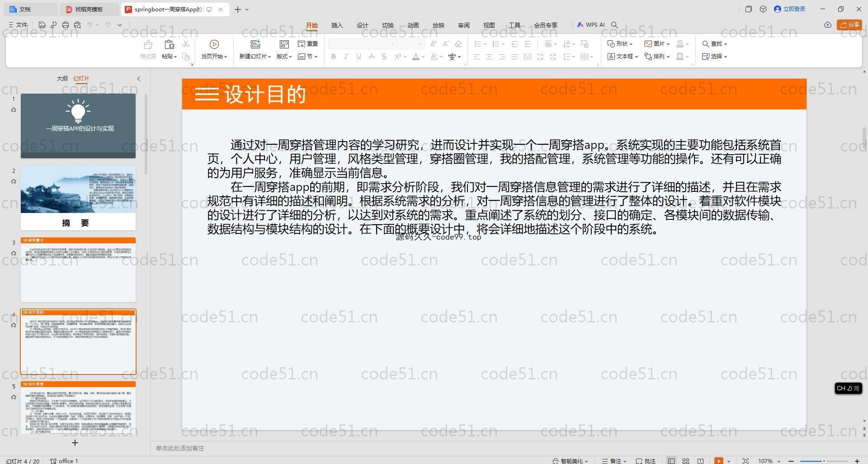The width and height of the screenshot is (868, 464).
Task: Toggle Strikethrough formatting
Action: coord(371,57)
